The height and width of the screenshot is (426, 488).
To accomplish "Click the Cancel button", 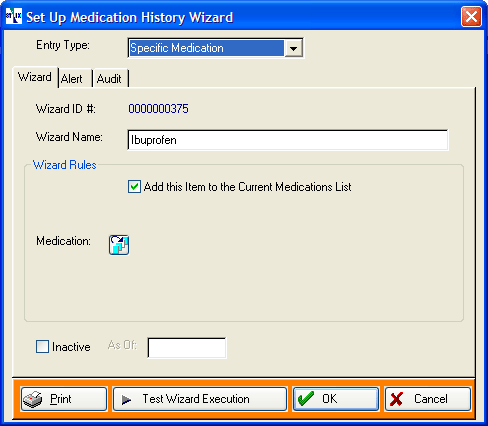I will pyautogui.click(x=428, y=399).
